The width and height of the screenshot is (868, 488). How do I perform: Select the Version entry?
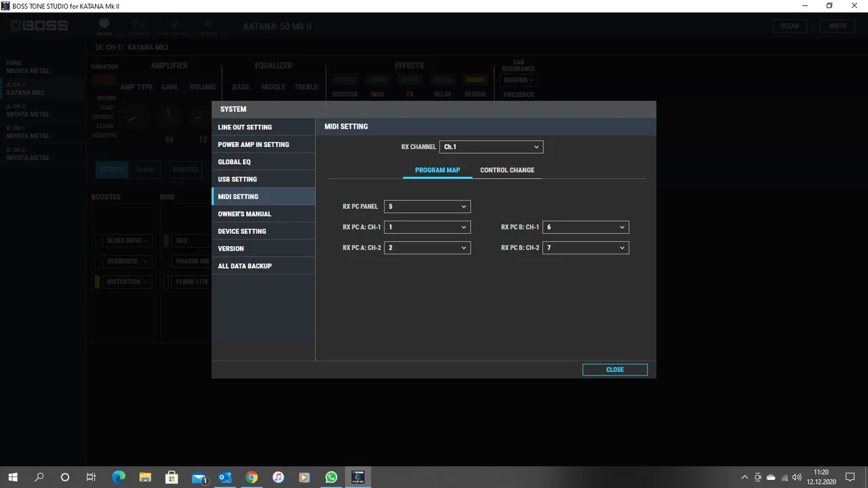(264, 249)
